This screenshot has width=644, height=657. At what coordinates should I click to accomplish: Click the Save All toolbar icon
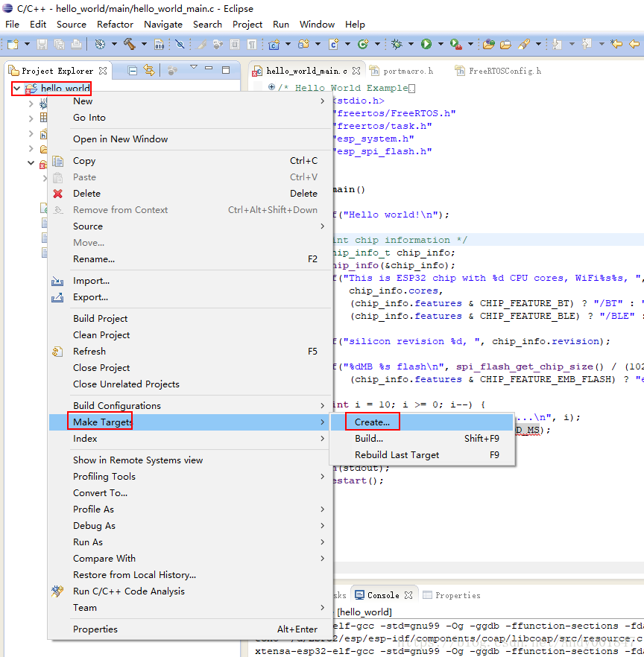tap(59, 44)
